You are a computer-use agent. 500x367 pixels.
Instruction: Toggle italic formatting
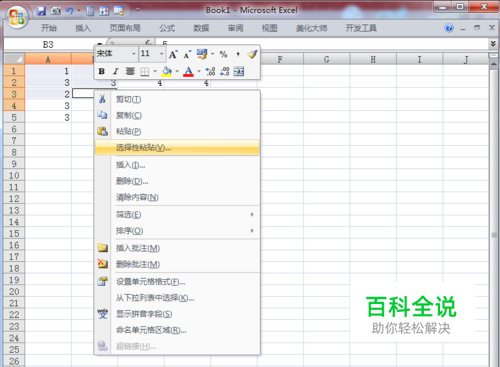coord(115,71)
